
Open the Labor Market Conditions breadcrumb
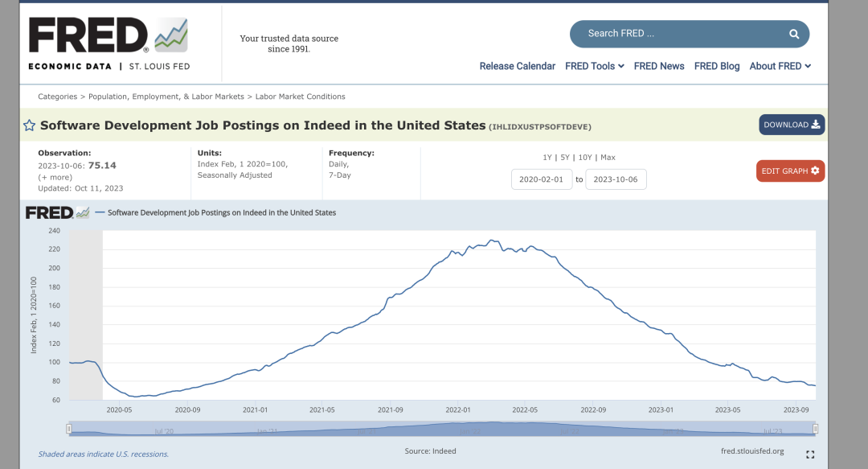[x=300, y=97]
